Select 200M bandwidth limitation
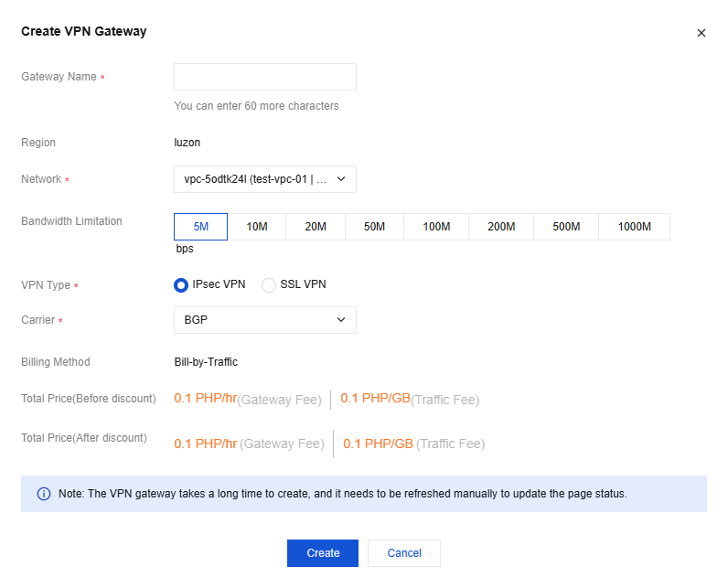Screen dimensions: 728x588 [x=501, y=227]
